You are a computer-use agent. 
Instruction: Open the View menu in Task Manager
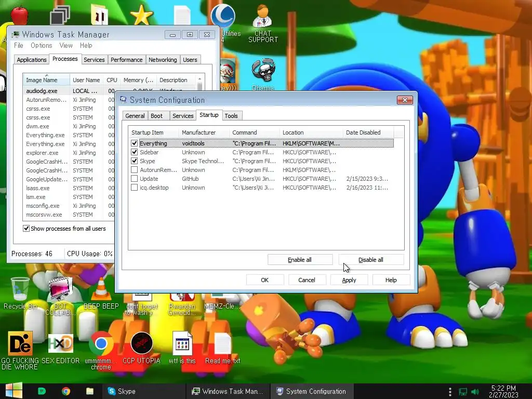66,46
